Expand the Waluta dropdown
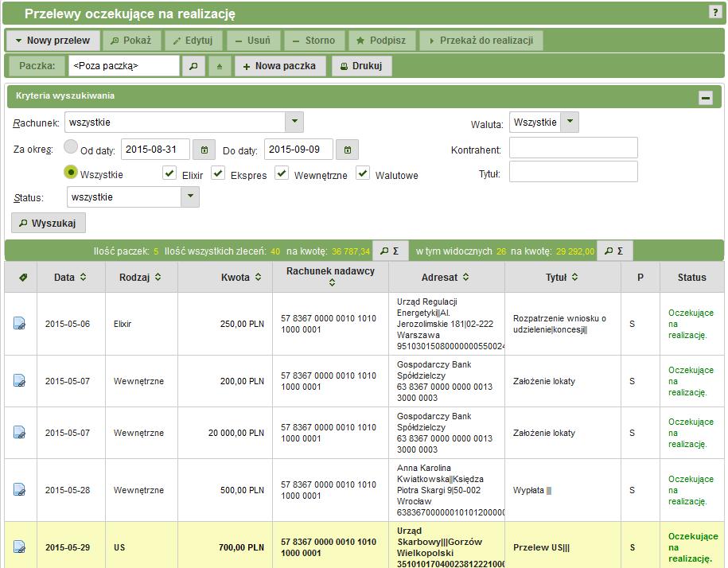This screenshot has width=728, height=568. pyautogui.click(x=570, y=122)
